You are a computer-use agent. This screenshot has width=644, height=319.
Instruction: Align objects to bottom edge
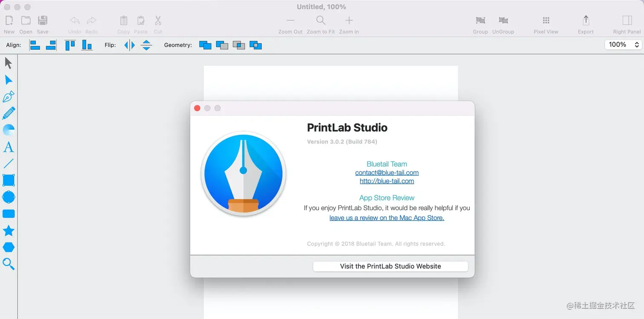[87, 45]
